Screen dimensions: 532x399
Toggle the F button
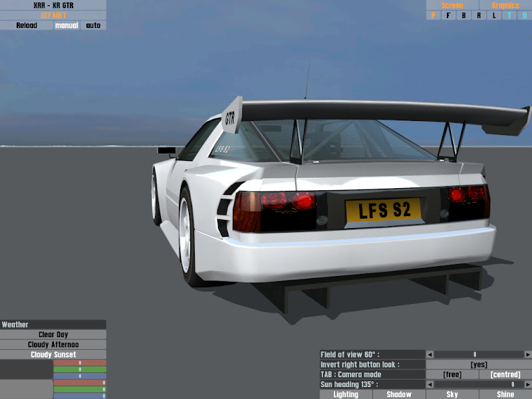click(448, 15)
